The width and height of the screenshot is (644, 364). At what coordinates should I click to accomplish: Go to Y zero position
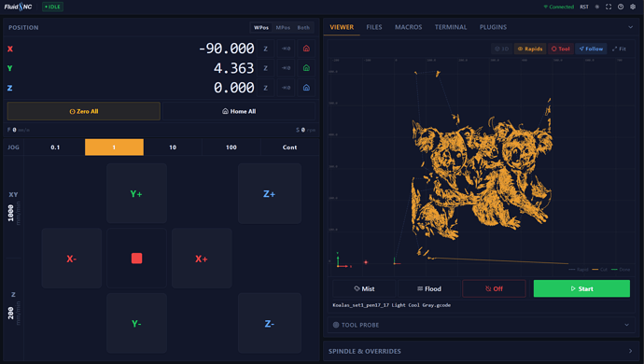[286, 68]
